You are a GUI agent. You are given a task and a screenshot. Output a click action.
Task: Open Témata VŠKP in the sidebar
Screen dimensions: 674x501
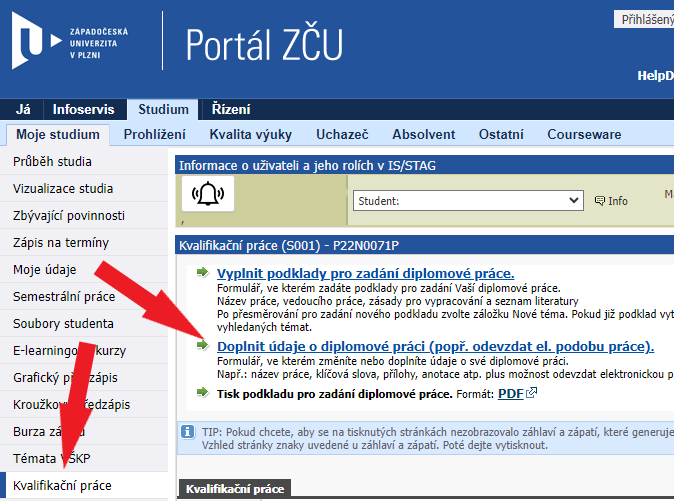(x=84, y=458)
